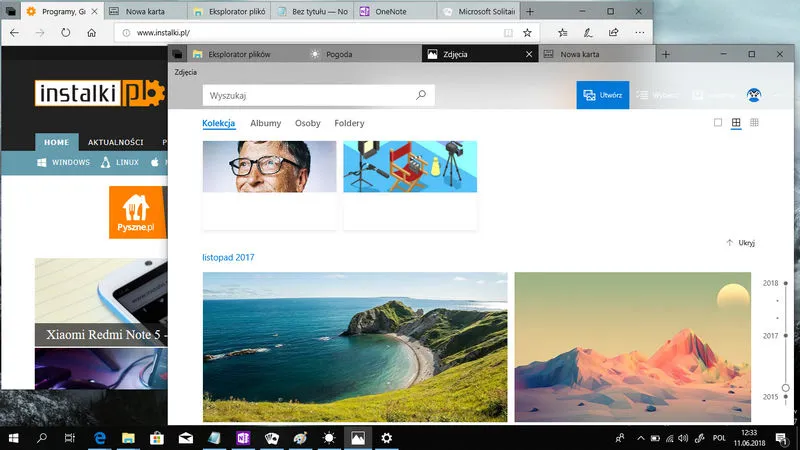Click the Importuj option in Photos toolbar
The width and height of the screenshot is (800, 450).
(x=713, y=95)
